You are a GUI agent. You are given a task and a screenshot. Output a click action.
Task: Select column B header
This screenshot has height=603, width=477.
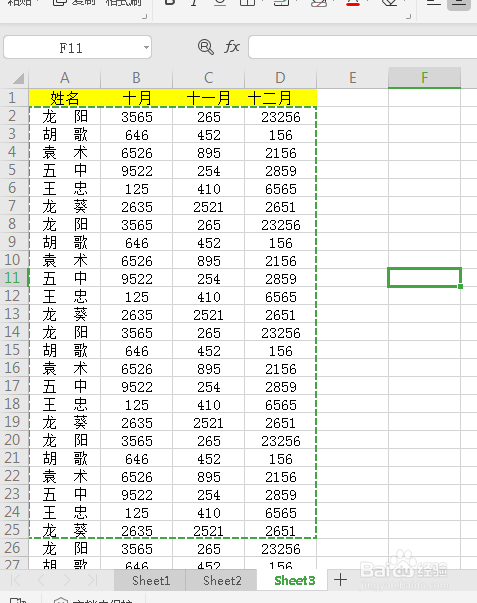point(137,78)
